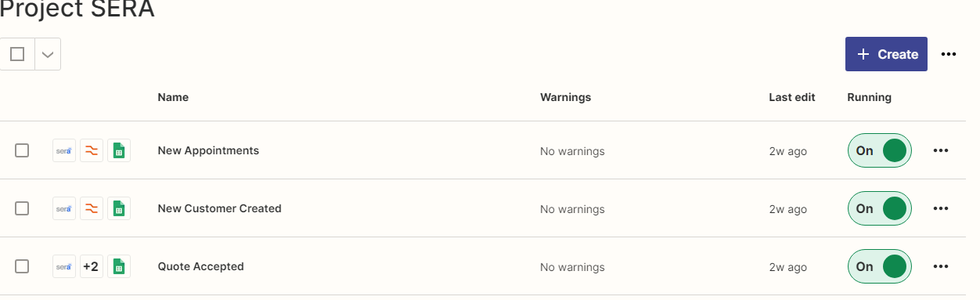Click the Create button
This screenshot has width=980, height=300.
click(886, 54)
